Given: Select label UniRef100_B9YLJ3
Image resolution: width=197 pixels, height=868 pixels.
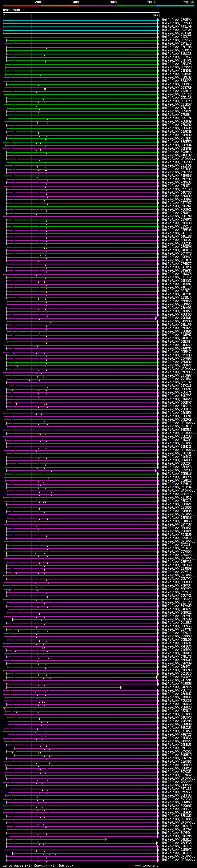Looking at the screenshot, I should (176, 43).
